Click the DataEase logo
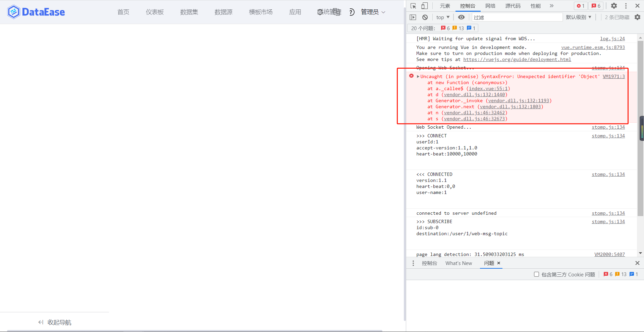 (36, 12)
